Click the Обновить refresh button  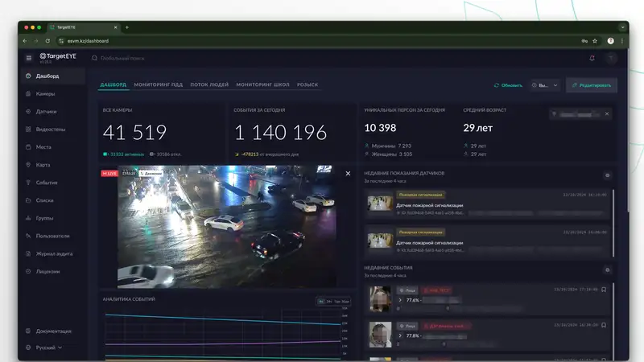pos(508,85)
